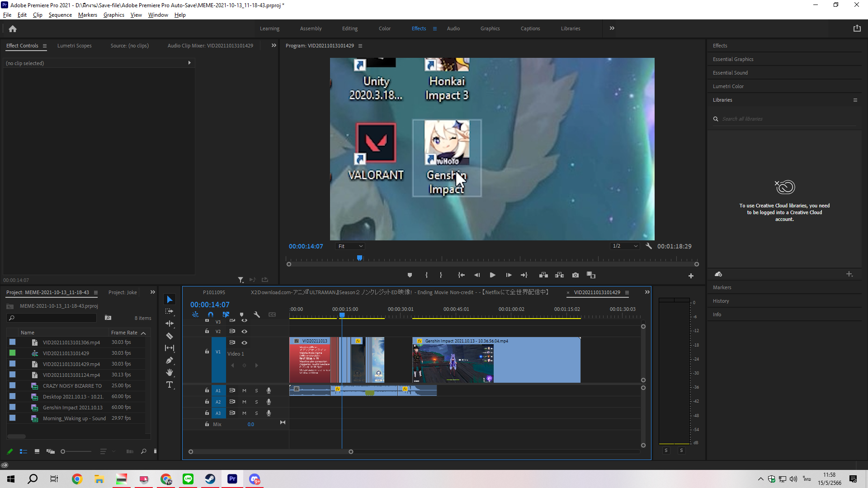
Task: Expand Lumetri Color panel
Action: pyautogui.click(x=728, y=86)
